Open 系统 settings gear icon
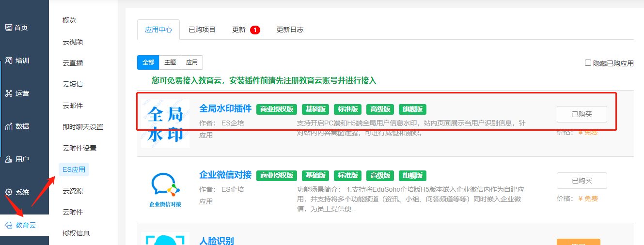 point(8,192)
